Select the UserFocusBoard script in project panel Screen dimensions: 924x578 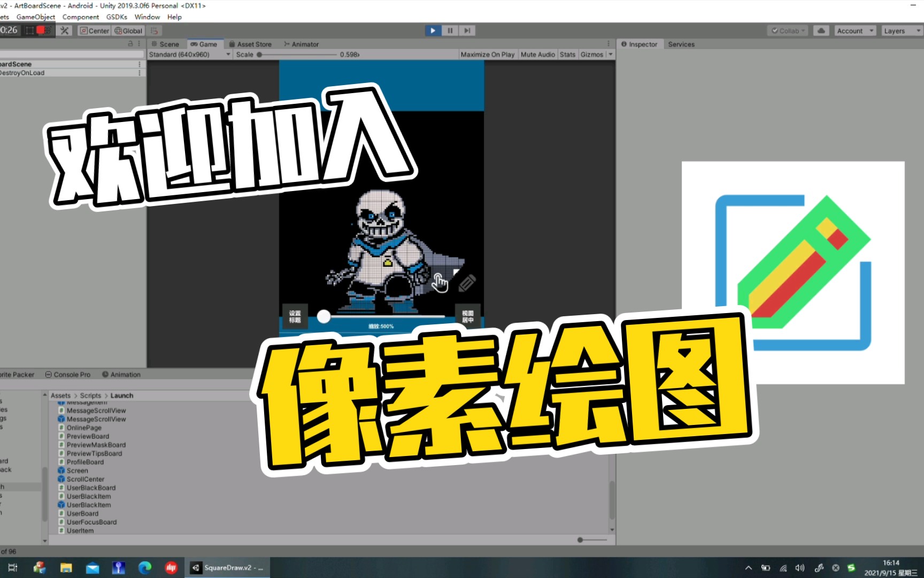pos(91,522)
